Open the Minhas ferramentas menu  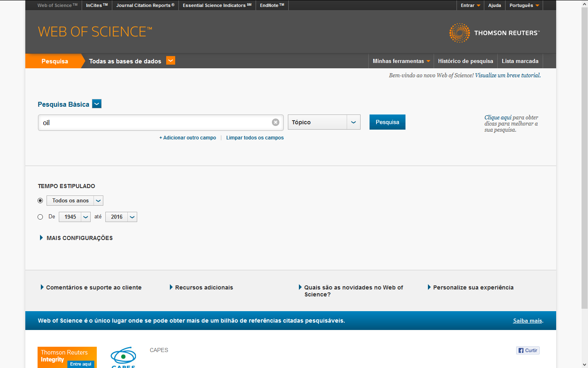point(401,61)
